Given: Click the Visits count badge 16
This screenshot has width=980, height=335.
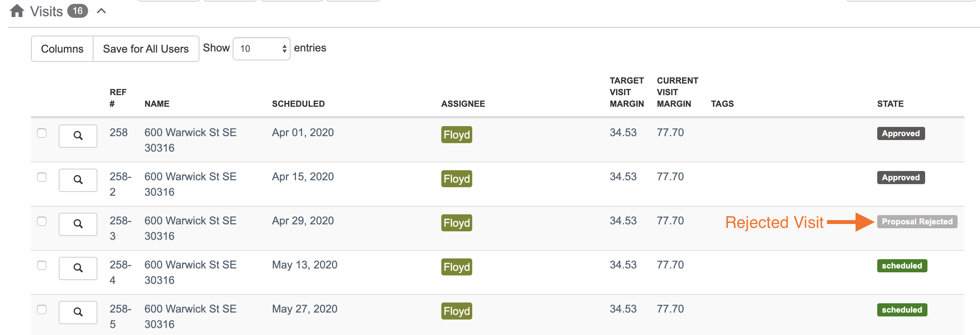Looking at the screenshot, I should click(78, 11).
